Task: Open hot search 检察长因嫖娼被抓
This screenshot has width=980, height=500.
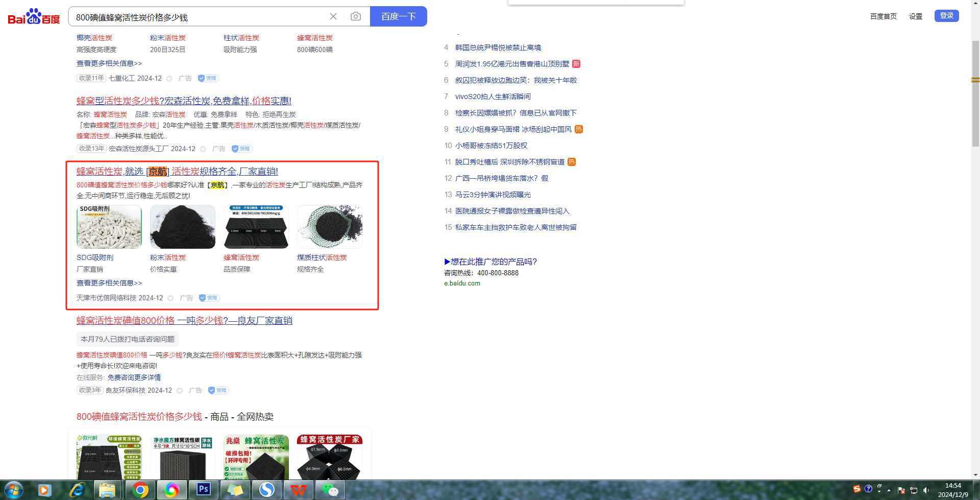Action: pyautogui.click(x=516, y=113)
